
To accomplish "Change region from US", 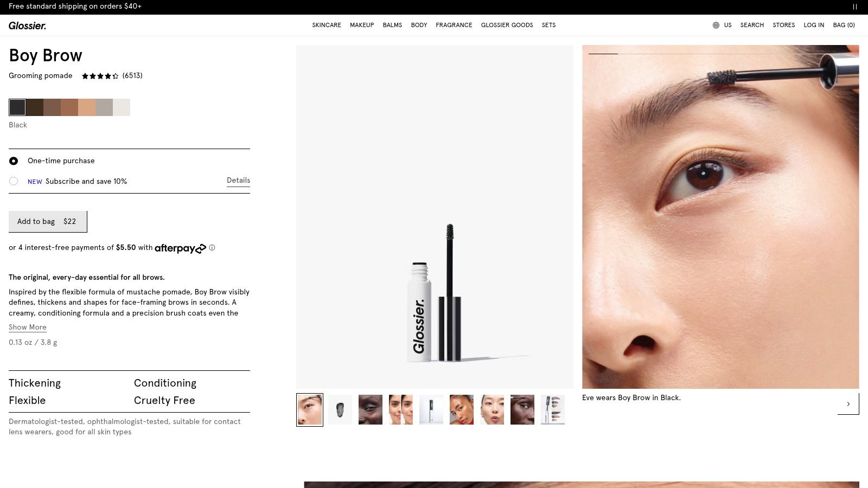I will (x=727, y=25).
